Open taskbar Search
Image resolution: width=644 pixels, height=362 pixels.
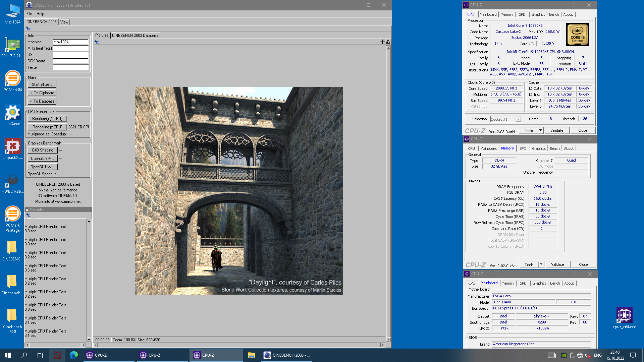(x=24, y=355)
